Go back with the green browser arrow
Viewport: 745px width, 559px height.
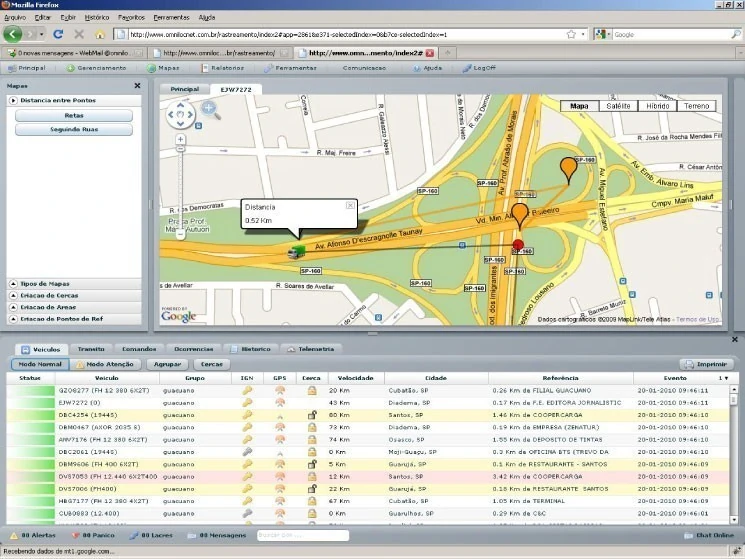coord(13,34)
